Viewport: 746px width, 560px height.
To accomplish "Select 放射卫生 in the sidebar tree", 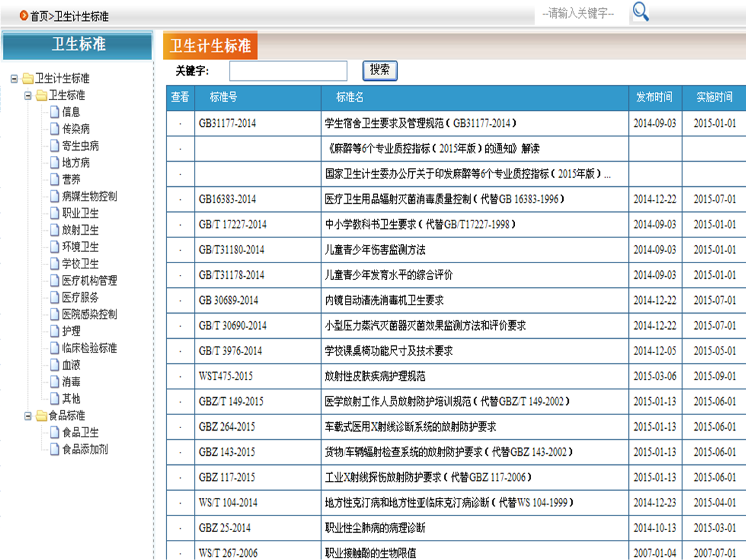I will [80, 230].
